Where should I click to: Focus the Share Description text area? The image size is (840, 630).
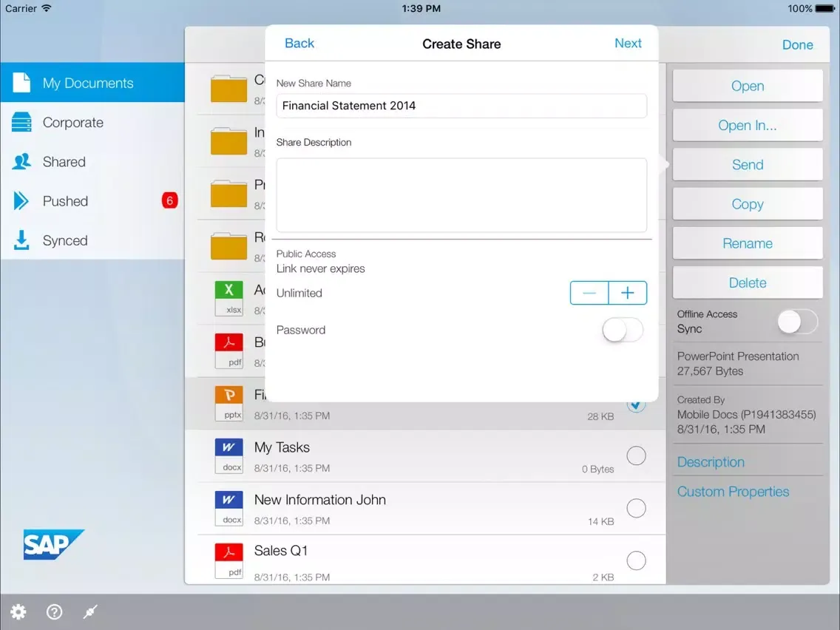(461, 195)
